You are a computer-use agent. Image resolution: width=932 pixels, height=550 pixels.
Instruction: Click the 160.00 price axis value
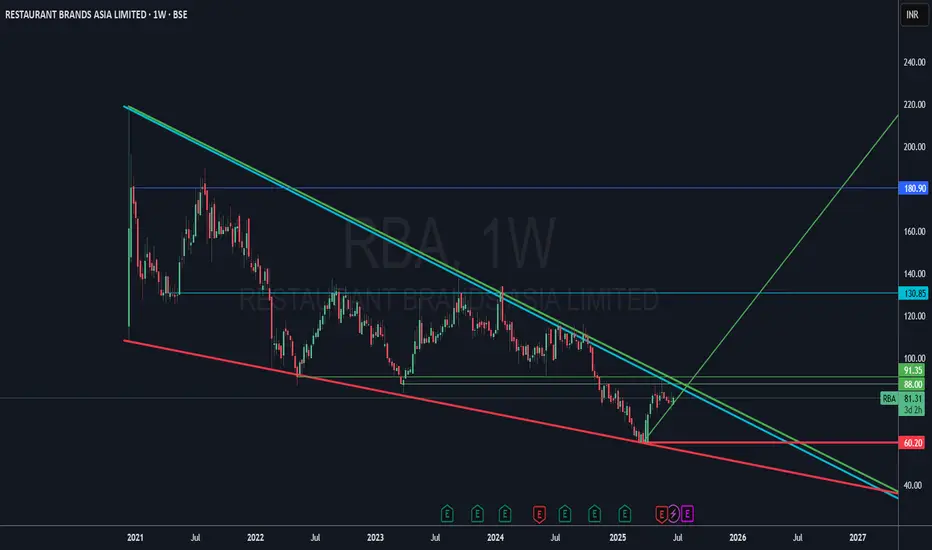click(914, 231)
